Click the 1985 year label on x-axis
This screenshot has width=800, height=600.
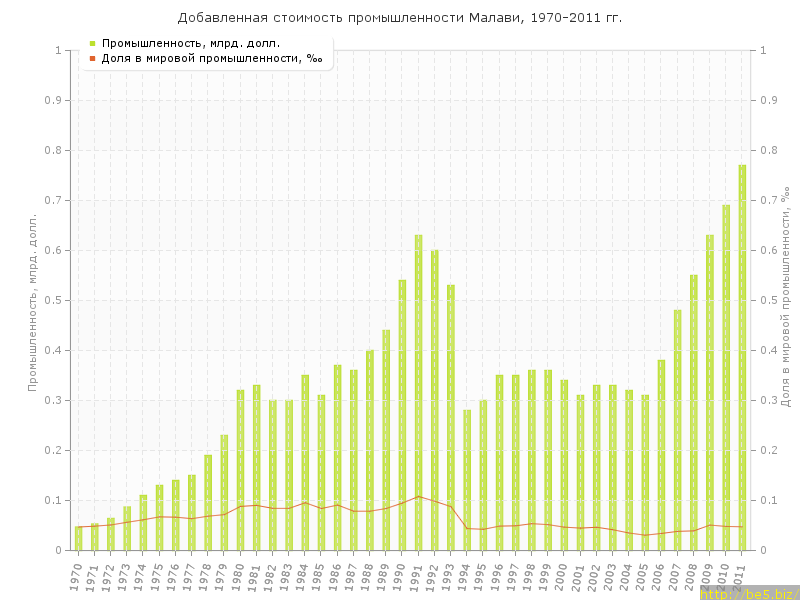point(320,574)
